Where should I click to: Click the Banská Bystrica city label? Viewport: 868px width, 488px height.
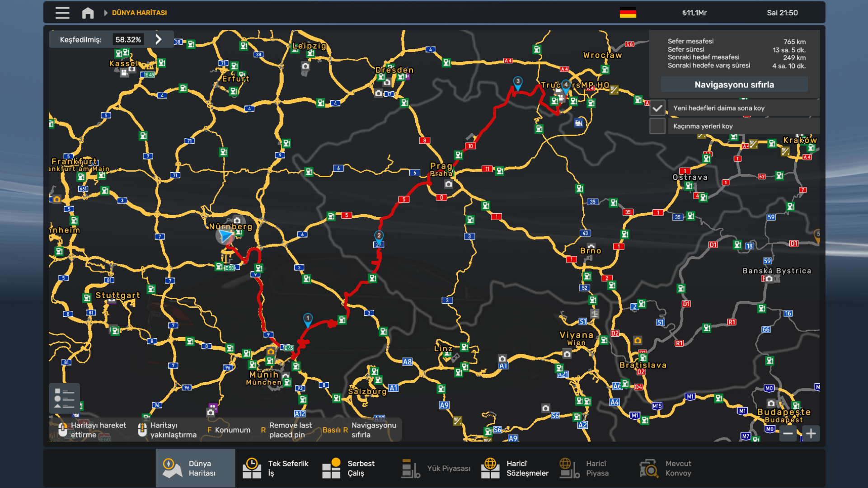777,271
